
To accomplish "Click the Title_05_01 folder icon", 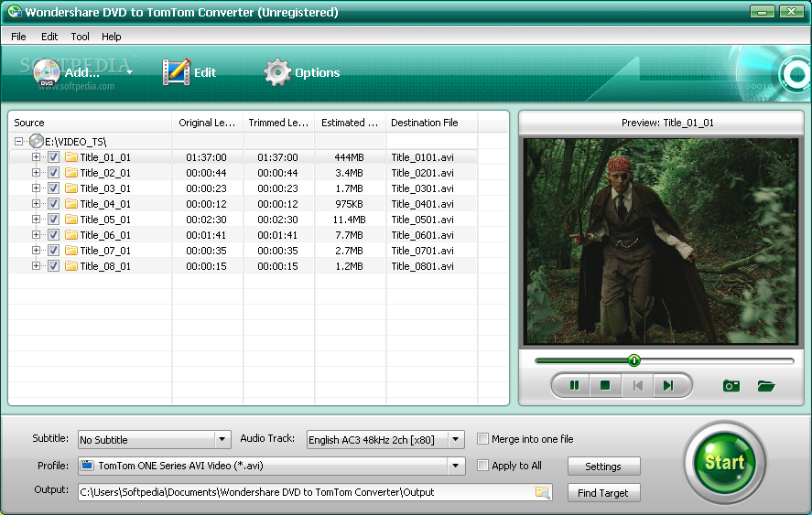I will pos(70,219).
